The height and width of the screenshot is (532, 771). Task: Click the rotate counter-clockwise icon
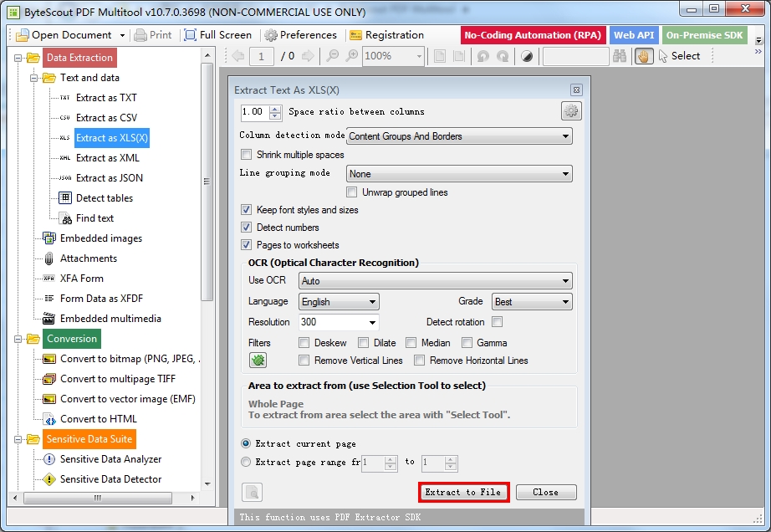click(x=483, y=56)
